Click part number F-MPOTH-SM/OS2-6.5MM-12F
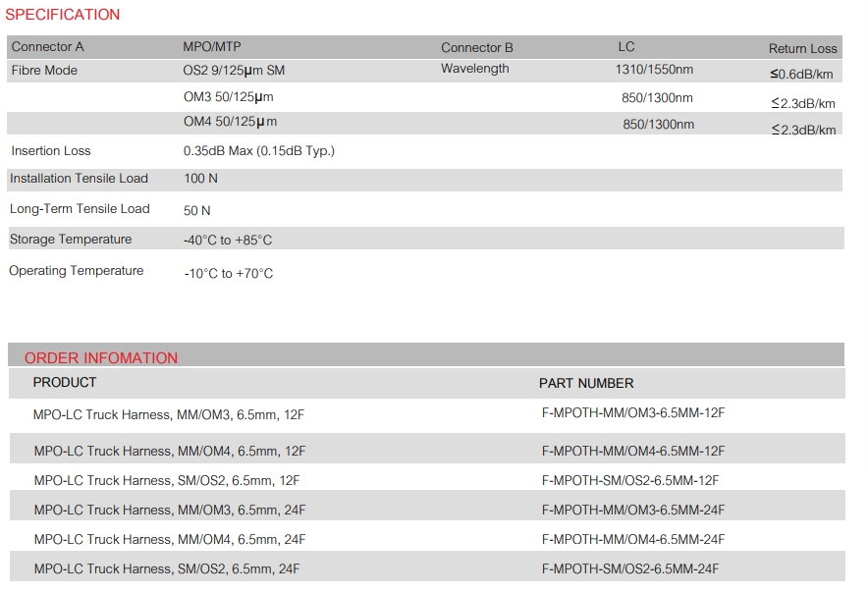 630,481
